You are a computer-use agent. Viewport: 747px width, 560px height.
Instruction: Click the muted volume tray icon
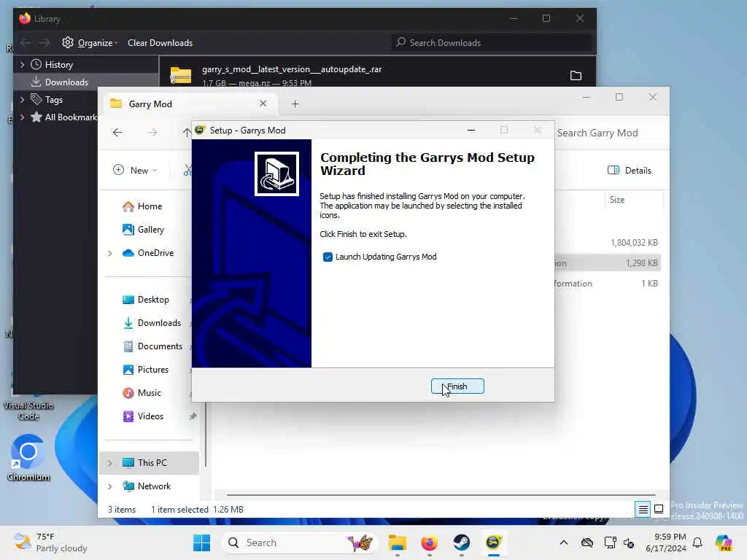point(629,542)
